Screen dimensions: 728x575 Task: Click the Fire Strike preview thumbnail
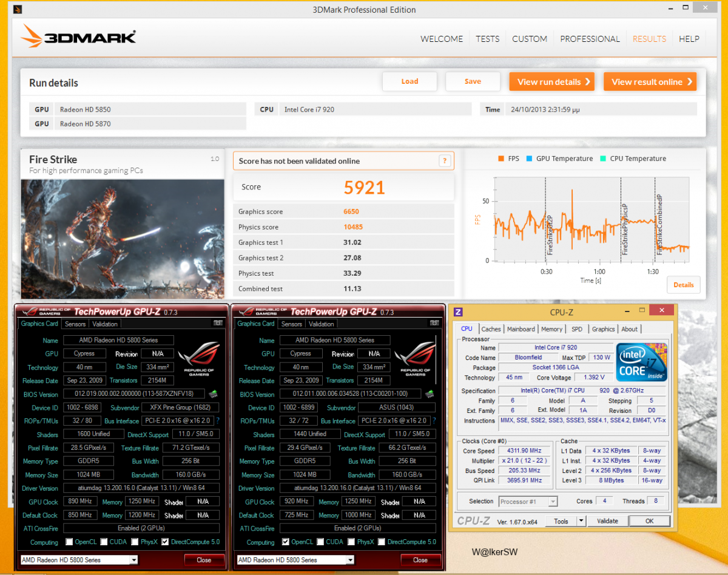click(123, 239)
